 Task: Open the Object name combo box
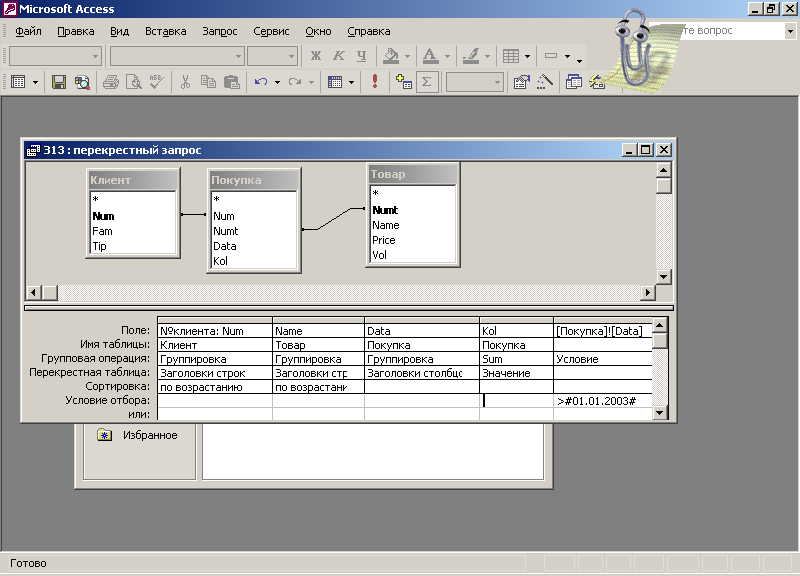coord(56,56)
